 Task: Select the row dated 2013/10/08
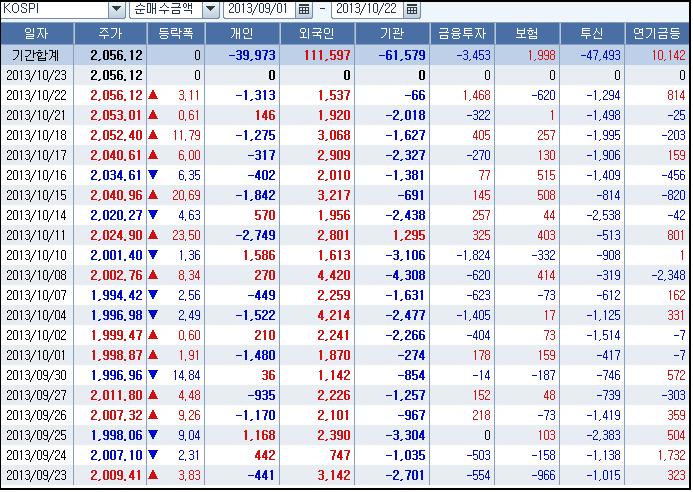[x=345, y=275]
